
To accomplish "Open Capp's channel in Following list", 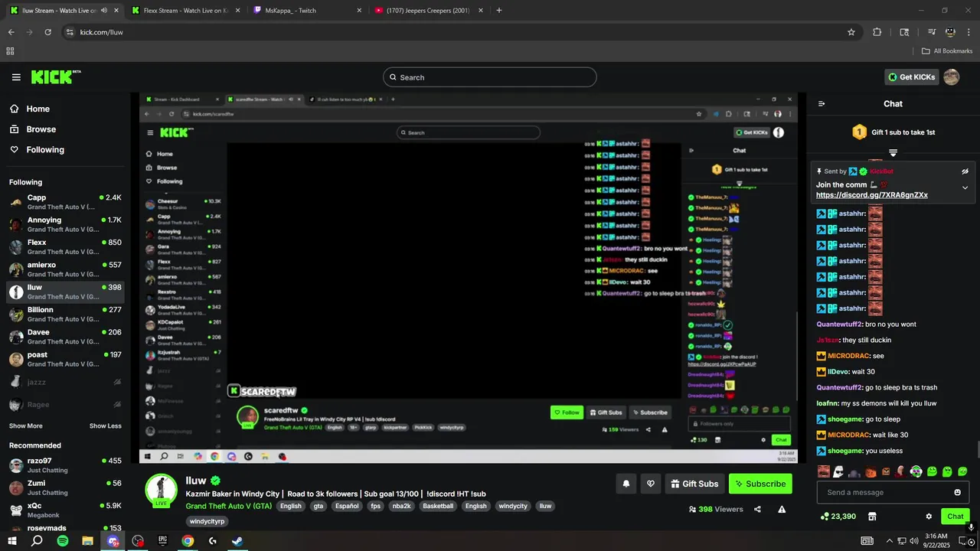I will pyautogui.click(x=65, y=202).
